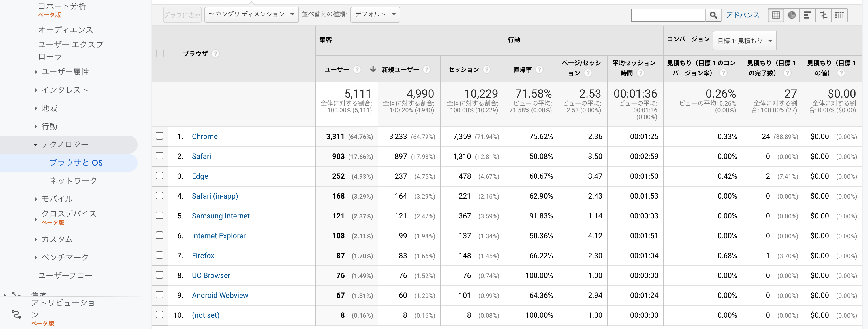Open ネットワーク in the sidebar
This screenshot has width=868, height=329.
73,181
